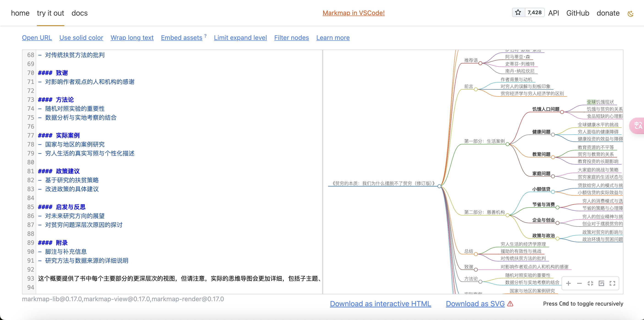
Task: Click the fullscreen icon in markmap toolbar
Action: point(612,283)
